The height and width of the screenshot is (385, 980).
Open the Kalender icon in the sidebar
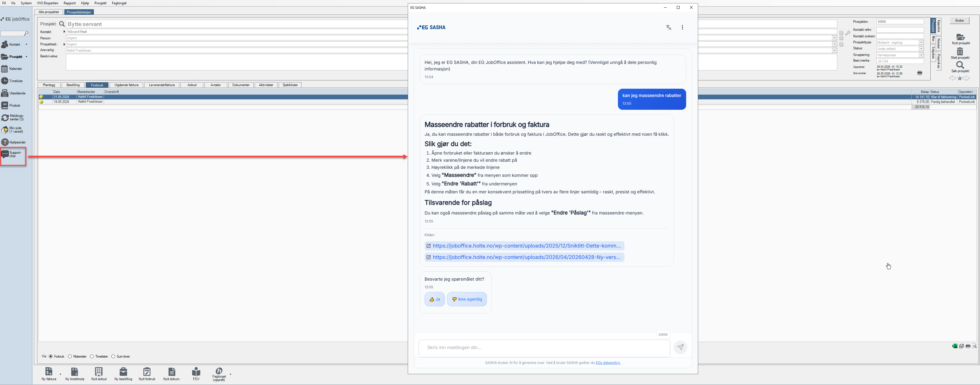click(x=5, y=69)
